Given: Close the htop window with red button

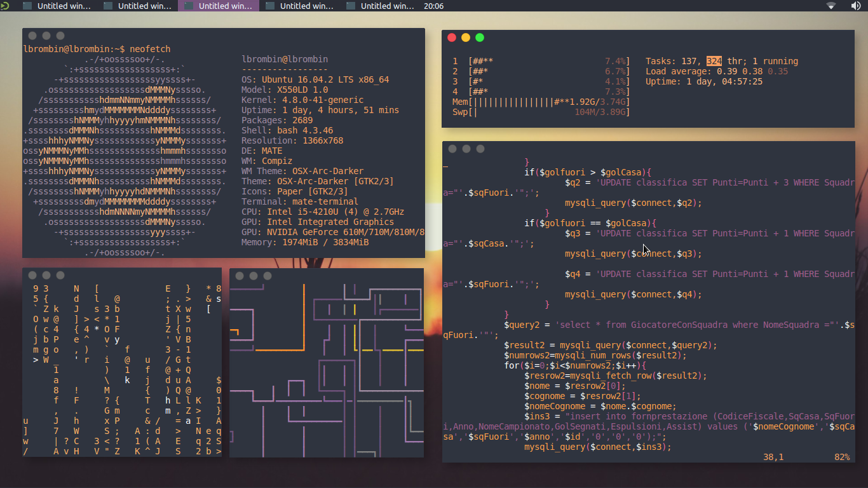Looking at the screenshot, I should [x=452, y=37].
